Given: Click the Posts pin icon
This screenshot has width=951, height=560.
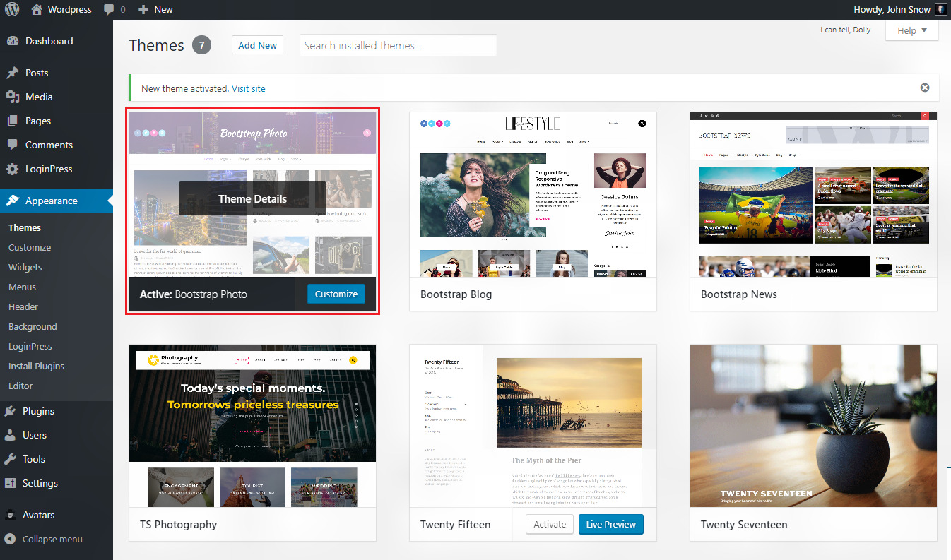Looking at the screenshot, I should [x=12, y=73].
